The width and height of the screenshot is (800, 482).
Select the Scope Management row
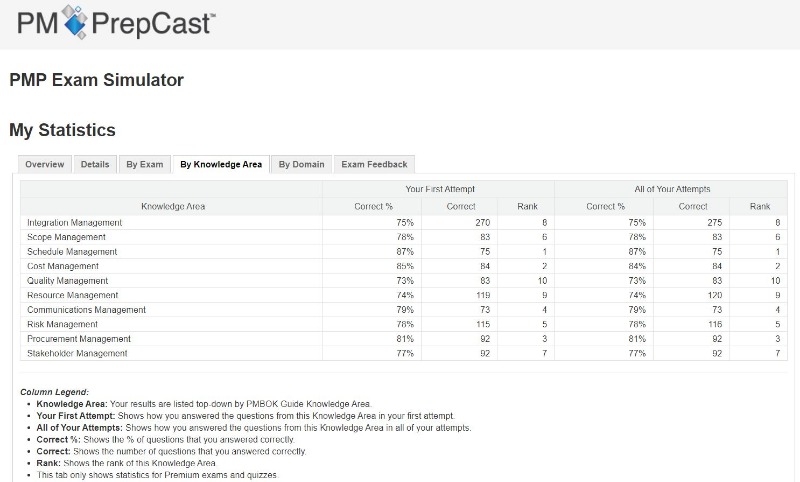(404, 237)
